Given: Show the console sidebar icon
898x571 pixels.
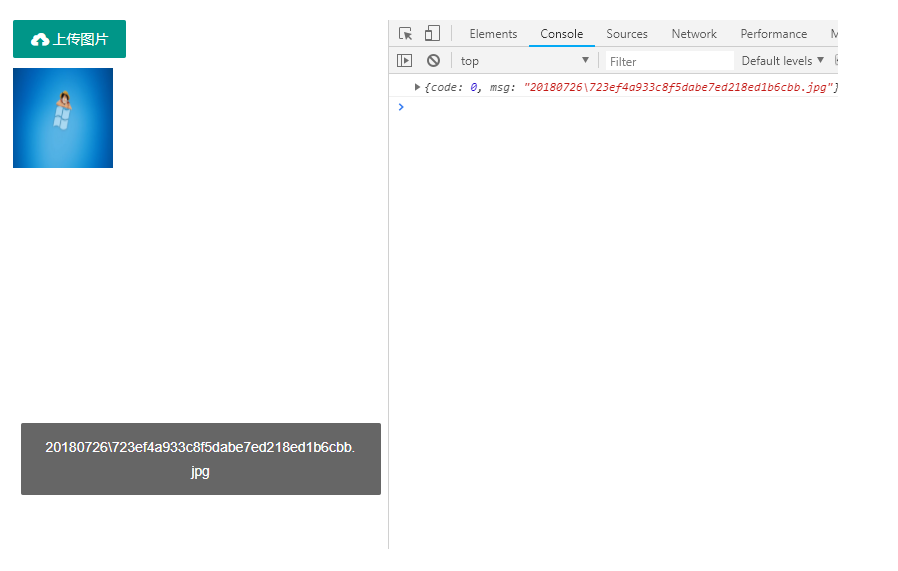Looking at the screenshot, I should (404, 61).
